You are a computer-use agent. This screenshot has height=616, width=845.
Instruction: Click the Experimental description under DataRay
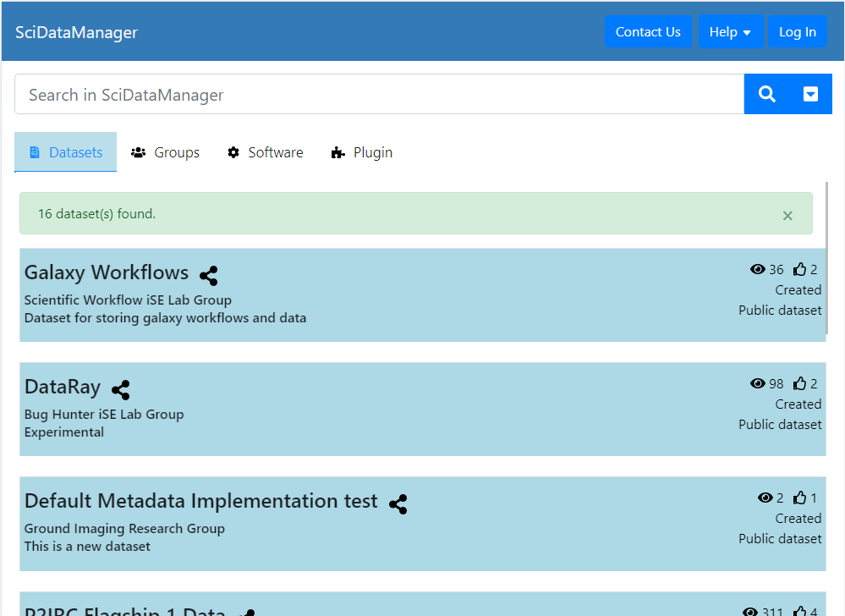pos(64,432)
